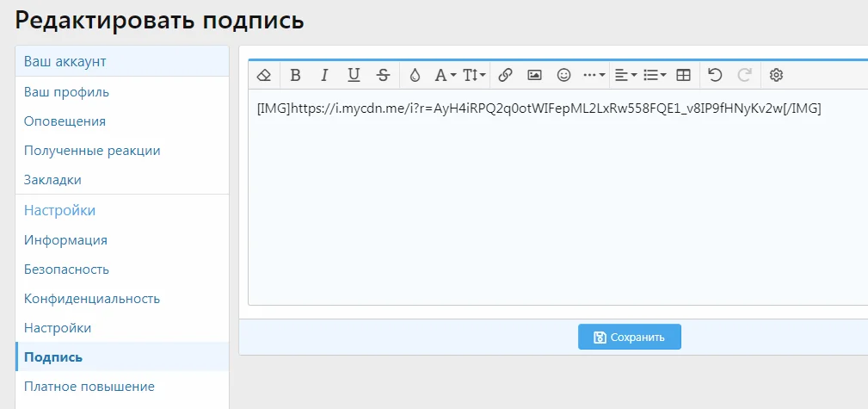The image size is (868, 409).
Task: Click the Insert link icon
Action: 505,75
